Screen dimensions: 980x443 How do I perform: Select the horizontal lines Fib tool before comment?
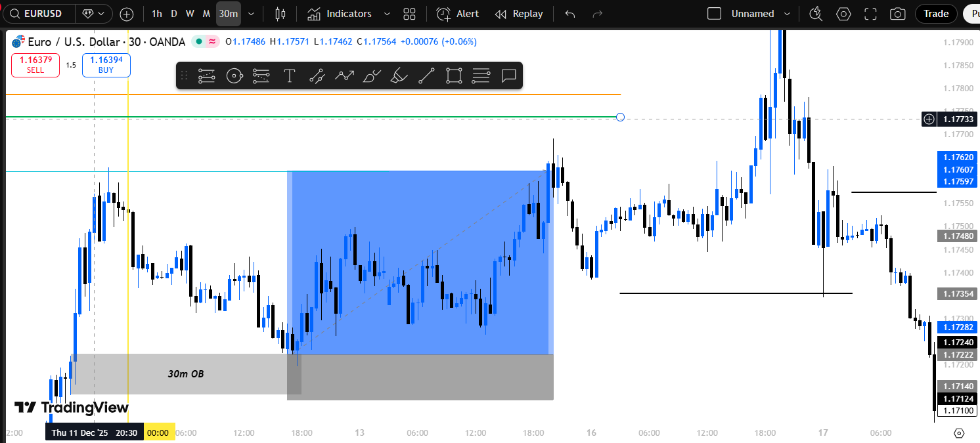coord(481,75)
